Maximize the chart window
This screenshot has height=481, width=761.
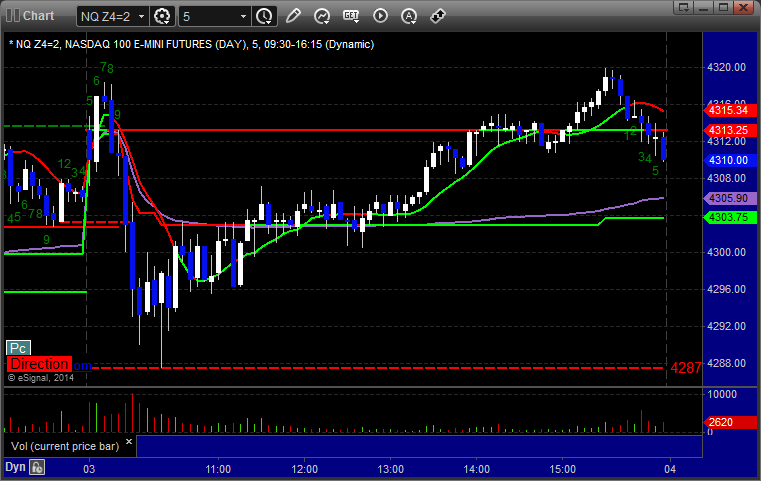pyautogui.click(x=723, y=7)
